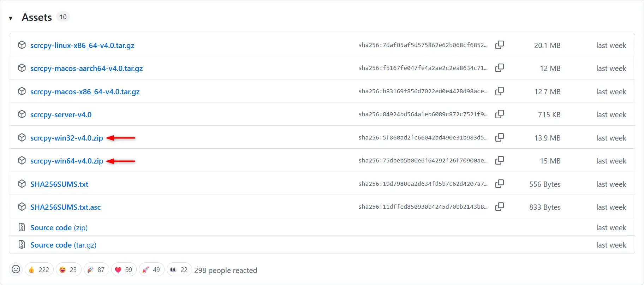Click the 13.9 MB size value

point(547,138)
